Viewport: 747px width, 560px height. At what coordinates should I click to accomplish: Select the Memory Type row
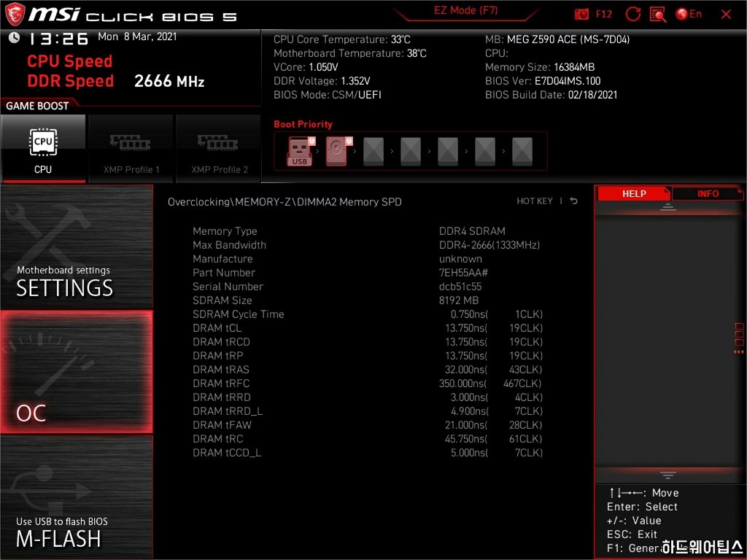coord(368,231)
